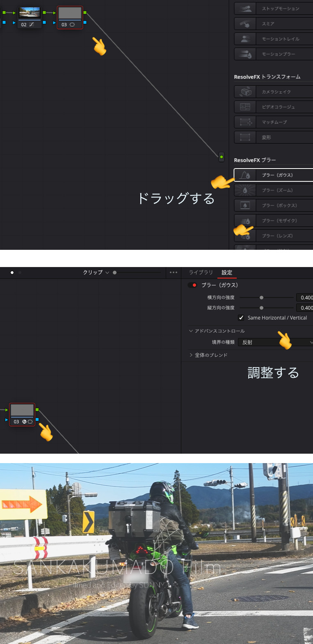
Task: Collapse the アドバンスコントロール section
Action: tap(191, 331)
